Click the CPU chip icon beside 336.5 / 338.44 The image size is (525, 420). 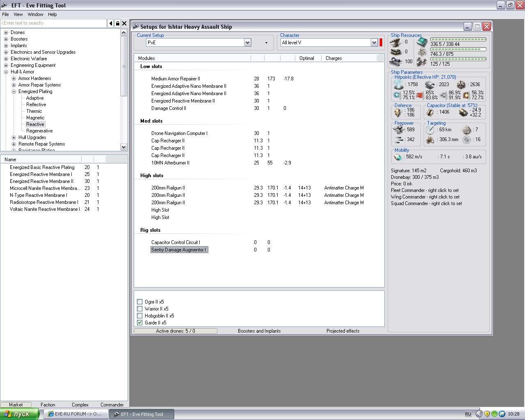pyautogui.click(x=422, y=42)
